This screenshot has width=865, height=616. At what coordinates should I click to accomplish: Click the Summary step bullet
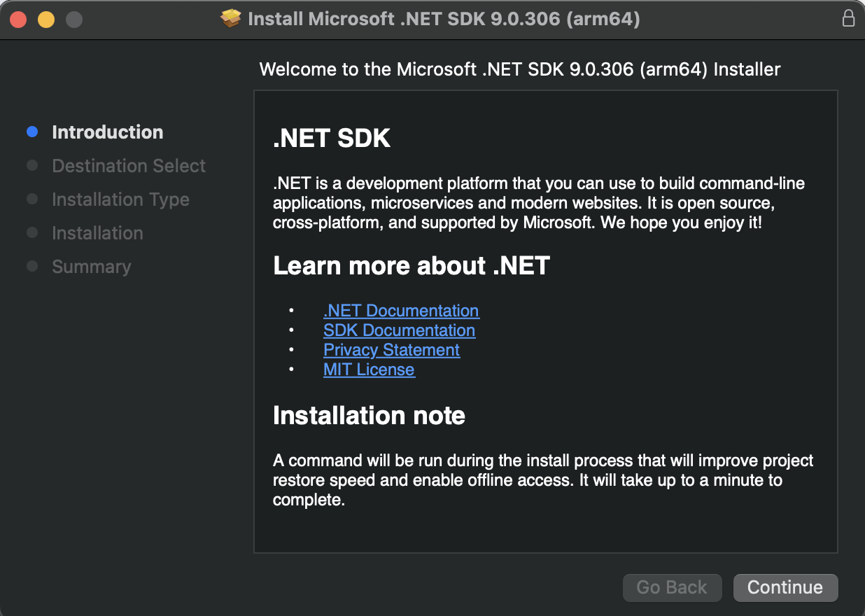point(31,266)
